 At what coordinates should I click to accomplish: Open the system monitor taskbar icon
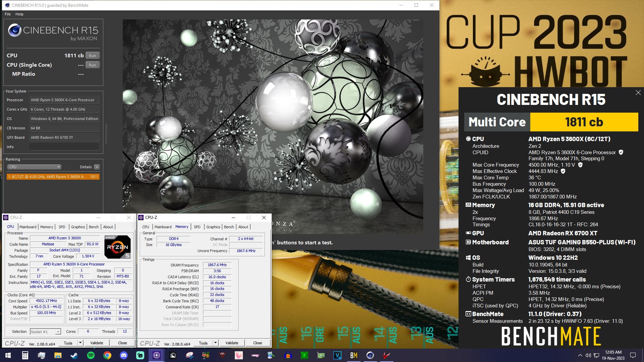point(42,355)
